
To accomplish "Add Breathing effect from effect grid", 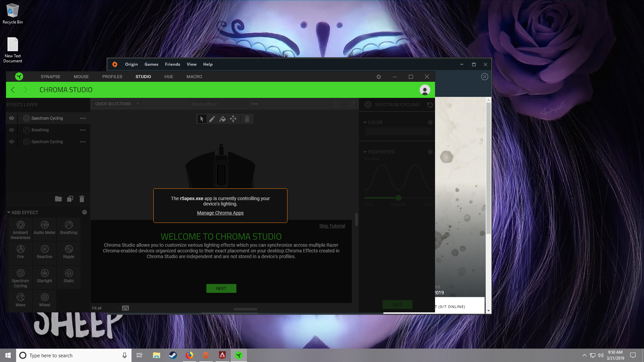I will pyautogui.click(x=69, y=230).
